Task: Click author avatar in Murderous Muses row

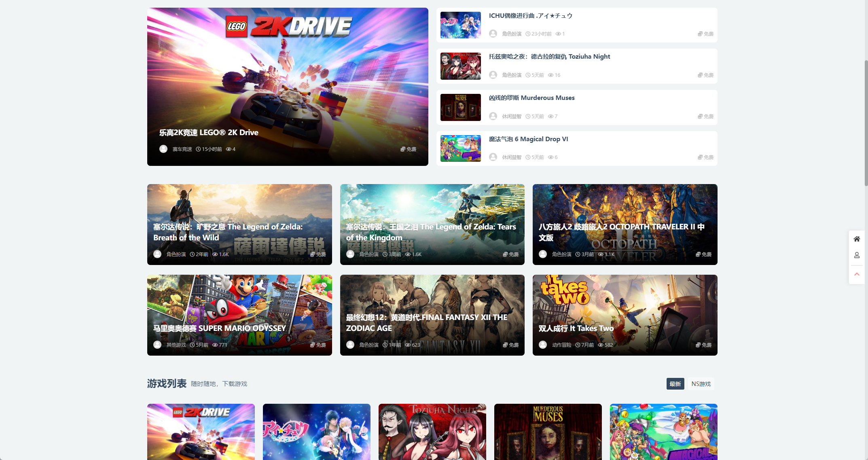Action: [493, 116]
